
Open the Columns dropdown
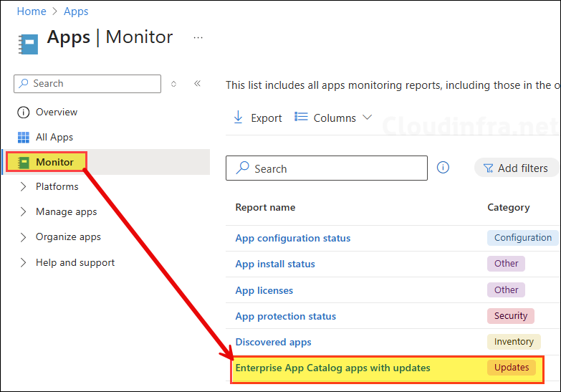334,118
